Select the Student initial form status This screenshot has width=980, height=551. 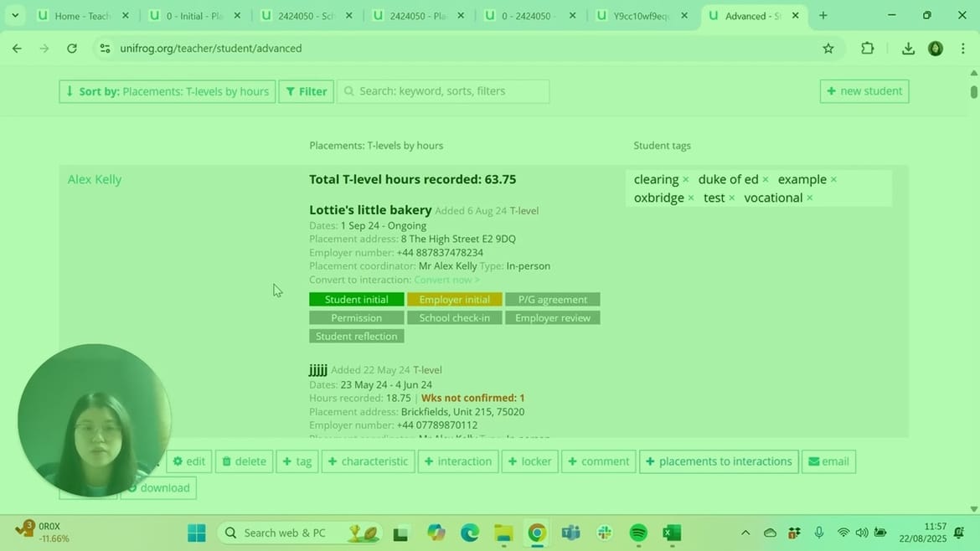pos(356,300)
